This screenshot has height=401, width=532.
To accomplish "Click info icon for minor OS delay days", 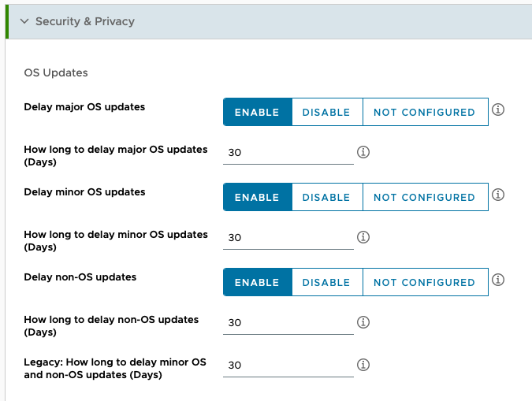I will [x=363, y=237].
